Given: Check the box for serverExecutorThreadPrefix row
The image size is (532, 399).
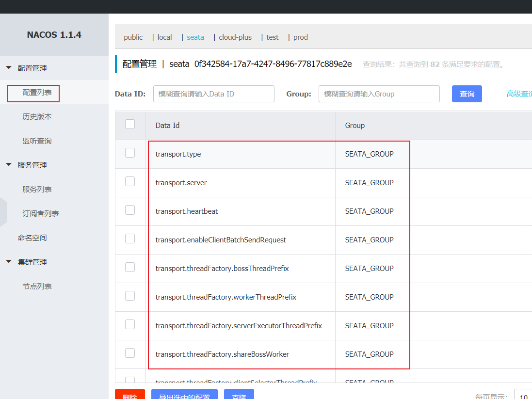Looking at the screenshot, I should (130, 324).
